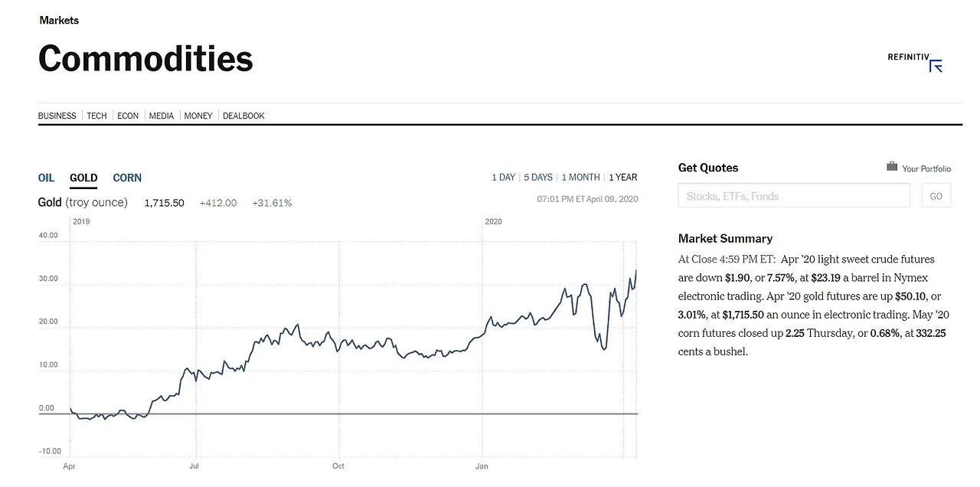Click the gold price line at chart peak
This screenshot has height=487, width=980.
coord(636,270)
